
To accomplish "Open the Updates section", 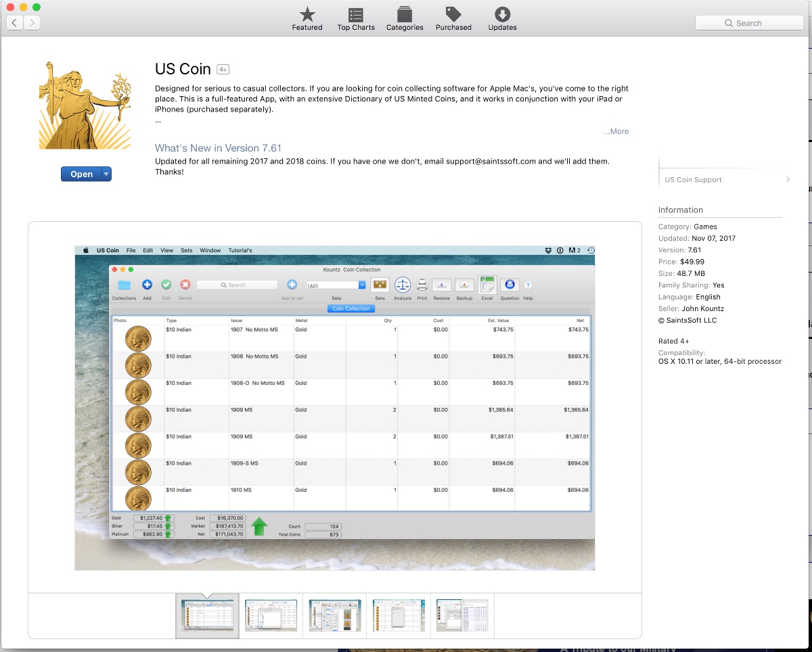I will [502, 18].
